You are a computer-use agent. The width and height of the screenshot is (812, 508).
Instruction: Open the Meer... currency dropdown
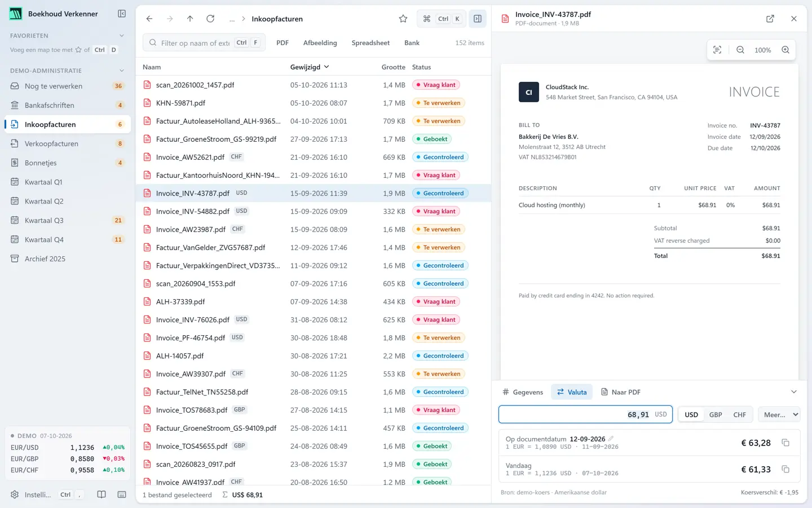coord(779,414)
